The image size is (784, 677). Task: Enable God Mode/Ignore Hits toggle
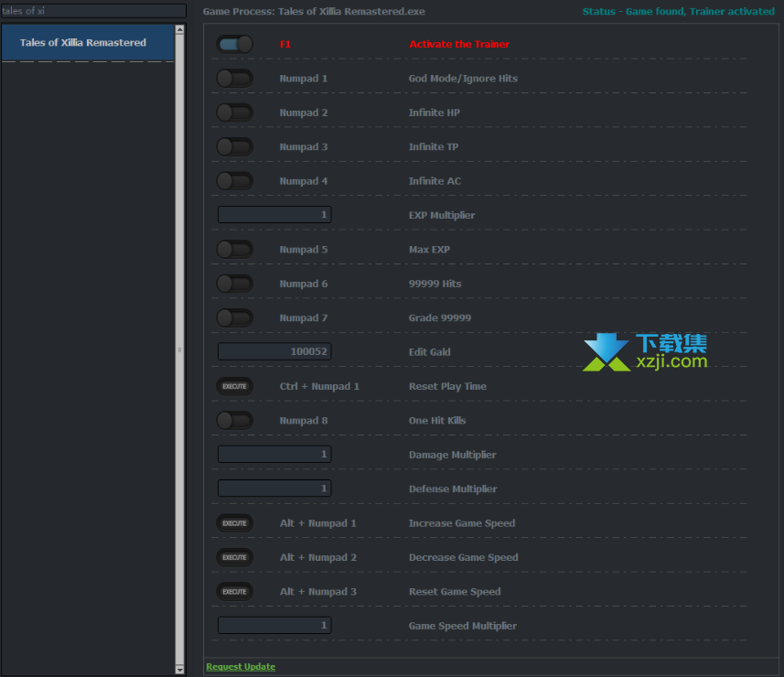point(235,79)
